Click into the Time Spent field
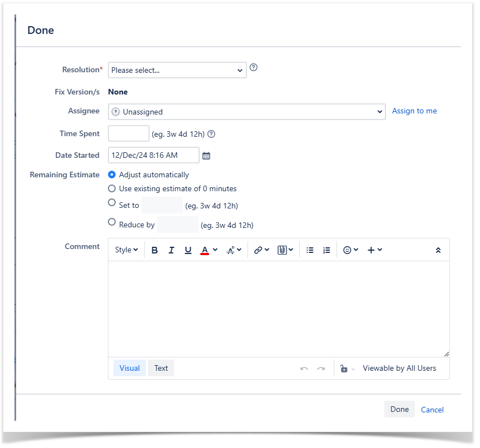 pyautogui.click(x=128, y=134)
